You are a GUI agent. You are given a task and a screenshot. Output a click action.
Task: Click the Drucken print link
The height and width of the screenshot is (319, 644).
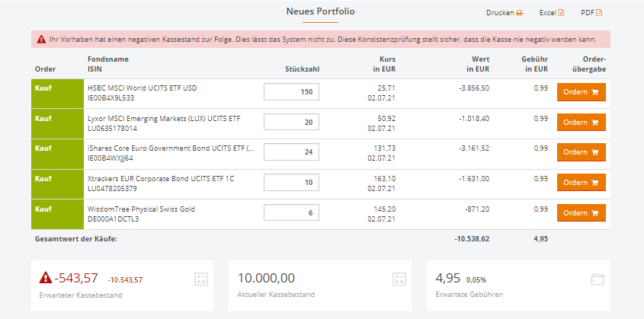click(x=500, y=13)
